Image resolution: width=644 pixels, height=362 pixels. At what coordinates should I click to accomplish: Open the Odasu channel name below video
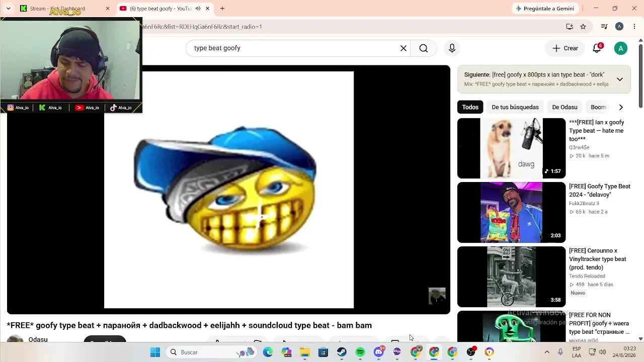38,339
